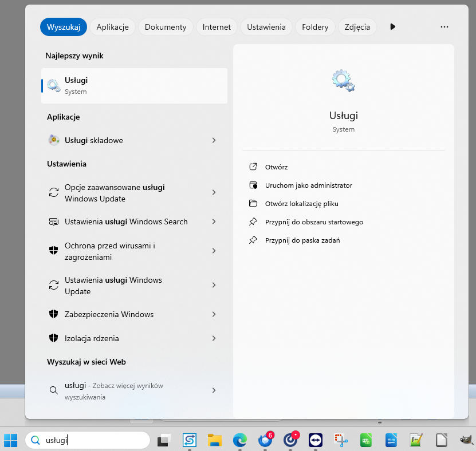
Task: Expand chevron beside Izolacja rdzenia
Action: pos(214,338)
